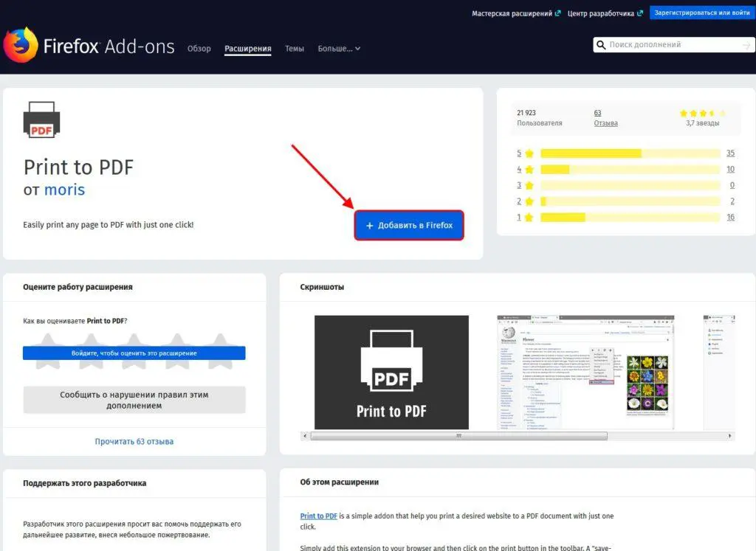Viewport: 756px width, 551px height.
Task: Go to the Обзор tab
Action: 199,49
